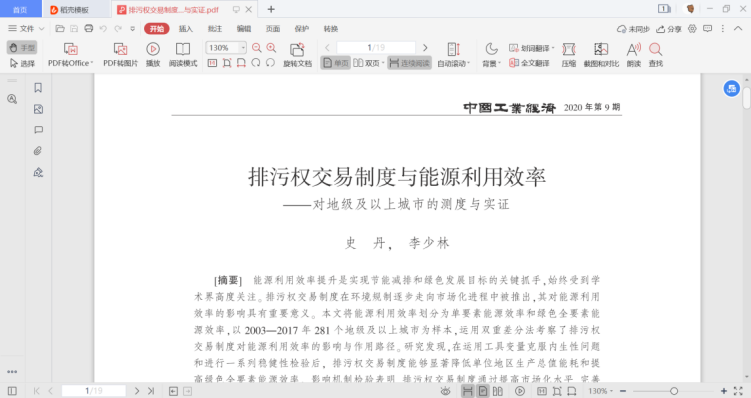This screenshot has width=751, height=398.
Task: Open 背景 background dropdown
Action: click(499, 63)
